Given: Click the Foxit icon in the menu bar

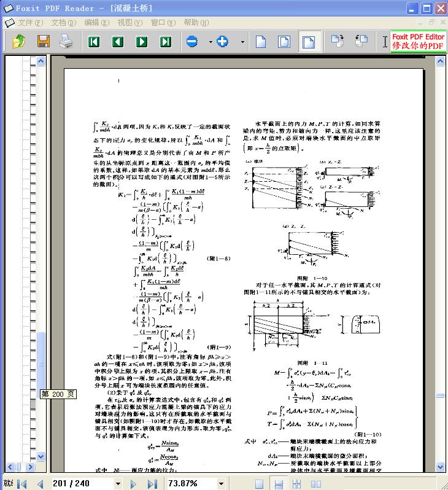Looking at the screenshot, I should click(9, 23).
